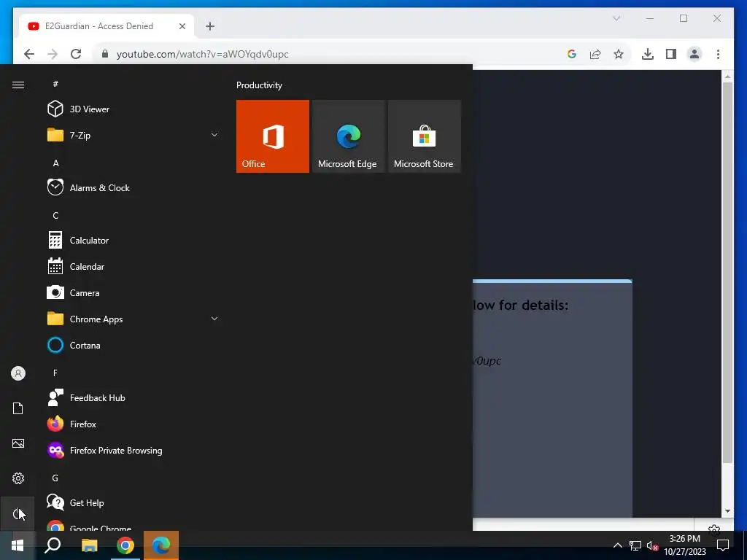747x560 pixels.
Task: Open Chrome profile avatar
Action: 694,54
